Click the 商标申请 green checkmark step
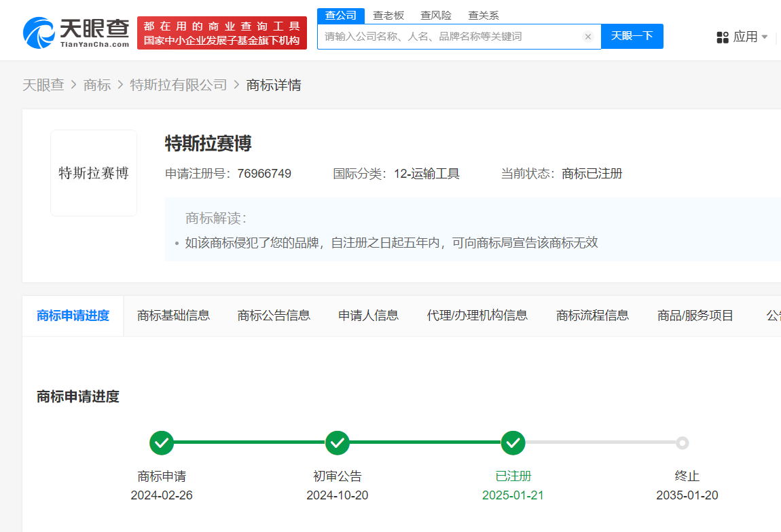This screenshot has height=532, width=781. tap(162, 443)
